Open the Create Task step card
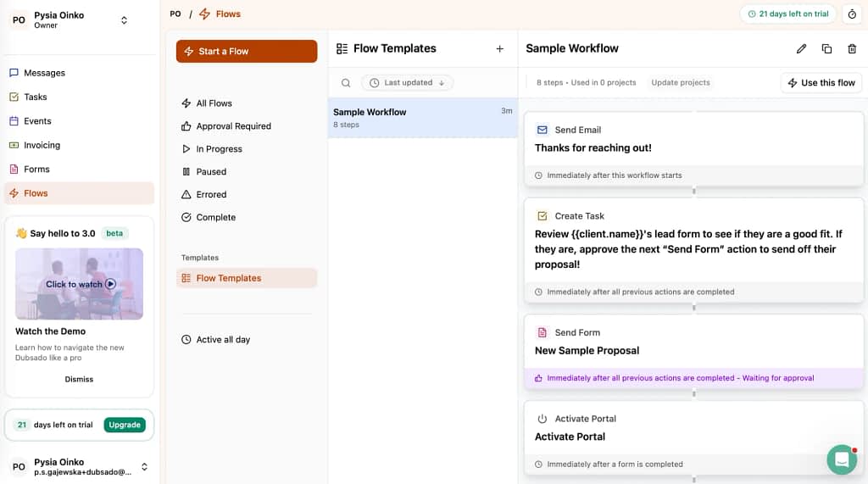This screenshot has height=484, width=868. point(693,250)
